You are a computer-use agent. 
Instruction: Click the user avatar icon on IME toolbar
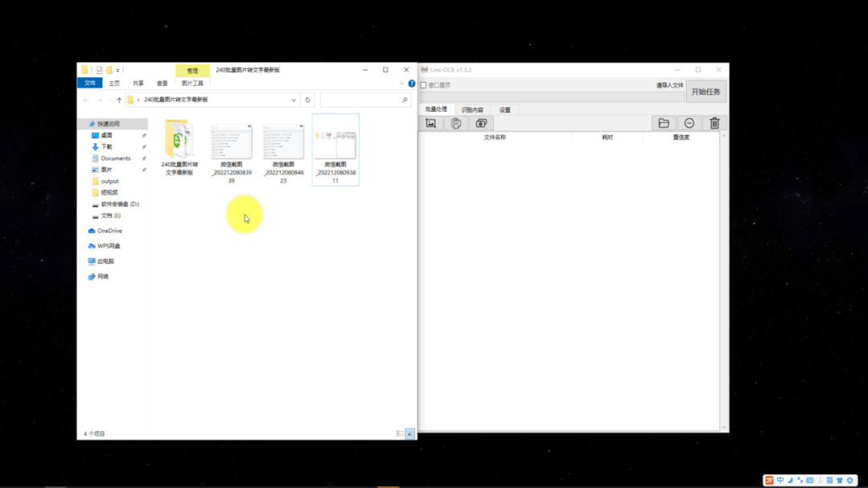[820, 480]
